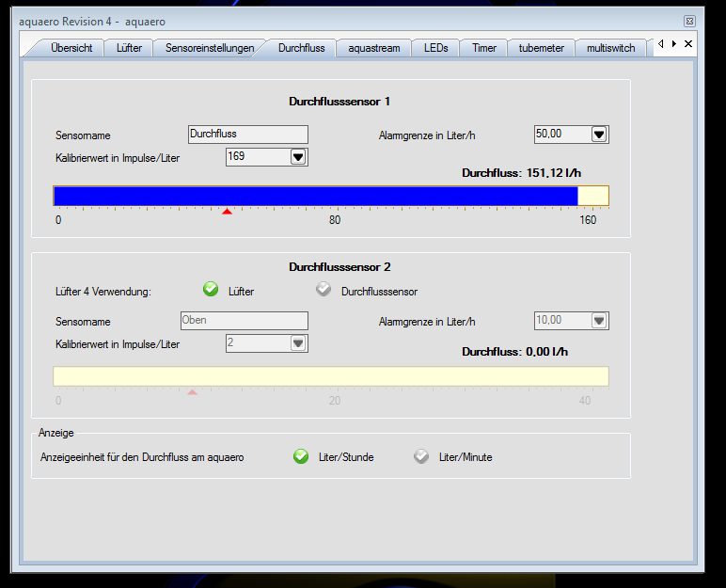Click the Sensor 1 Sensorname field 'Durchfluss'

point(248,135)
